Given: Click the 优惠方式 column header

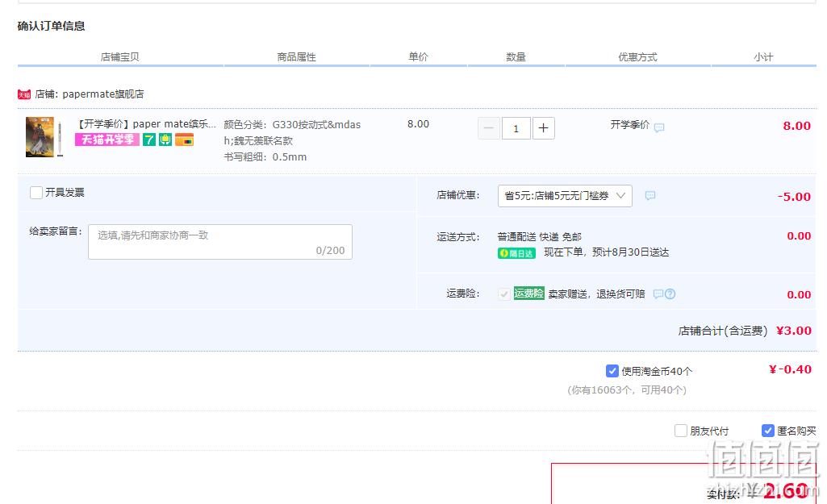Looking at the screenshot, I should click(637, 57).
